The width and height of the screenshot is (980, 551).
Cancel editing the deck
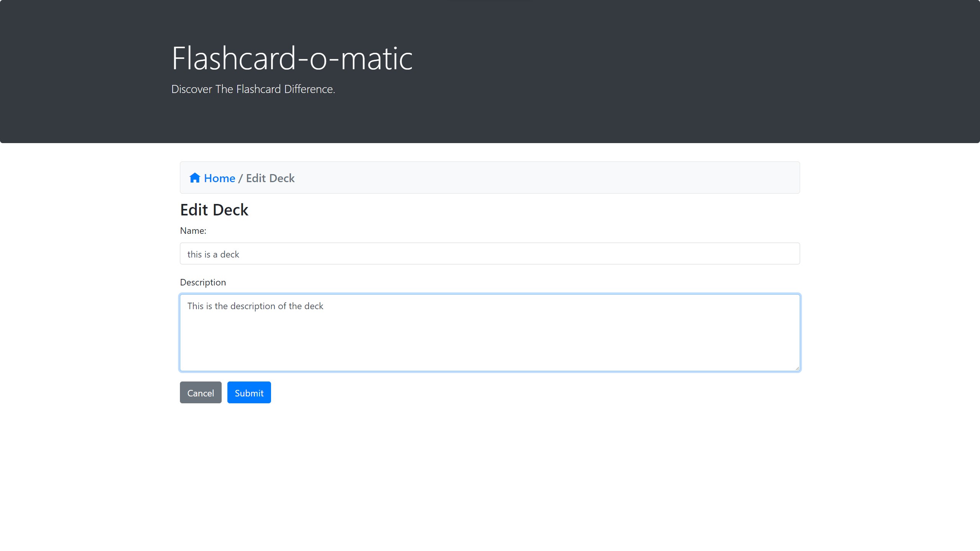coord(201,392)
